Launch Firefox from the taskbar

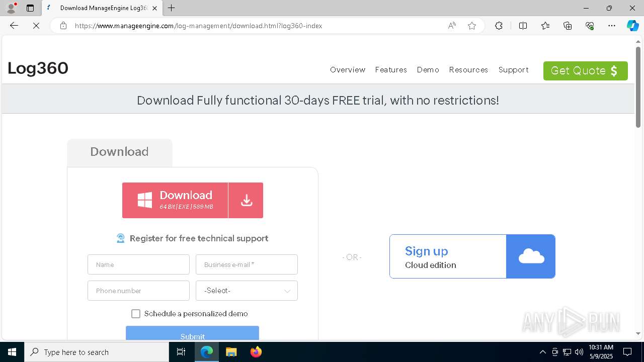pyautogui.click(x=256, y=352)
